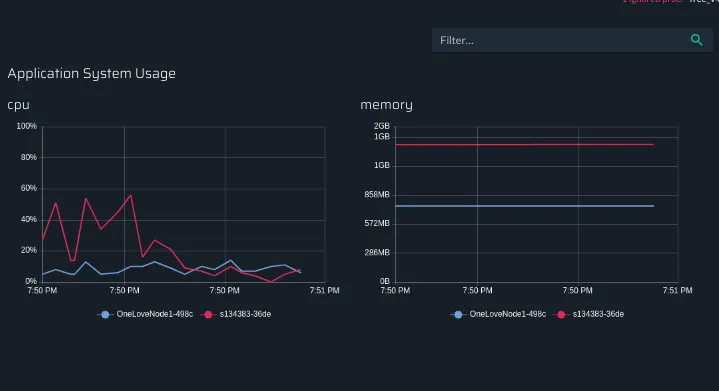The height and width of the screenshot is (391, 719).
Task: Click the memory chart title
Action: 387,105
